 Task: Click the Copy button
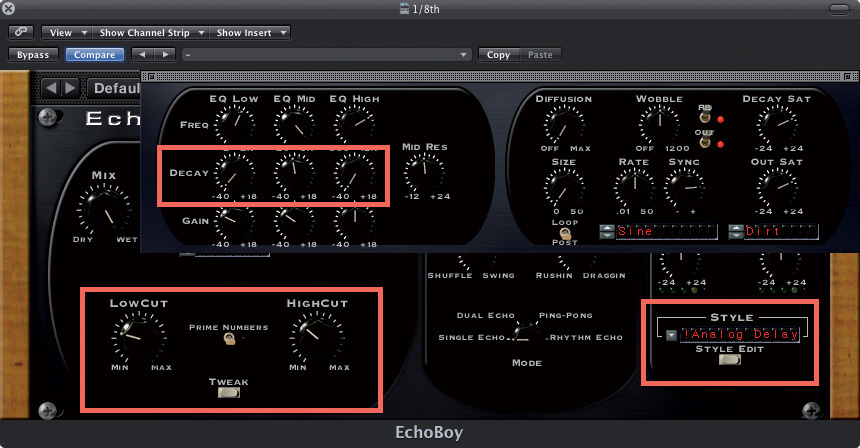(x=498, y=55)
